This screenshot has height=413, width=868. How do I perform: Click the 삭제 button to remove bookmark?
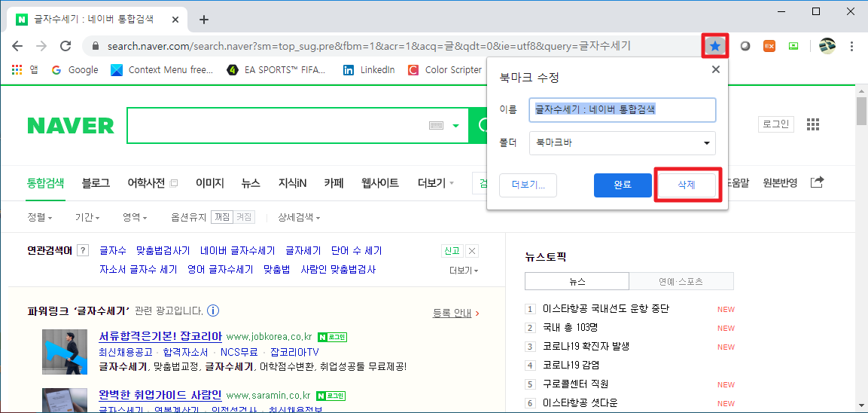(687, 185)
